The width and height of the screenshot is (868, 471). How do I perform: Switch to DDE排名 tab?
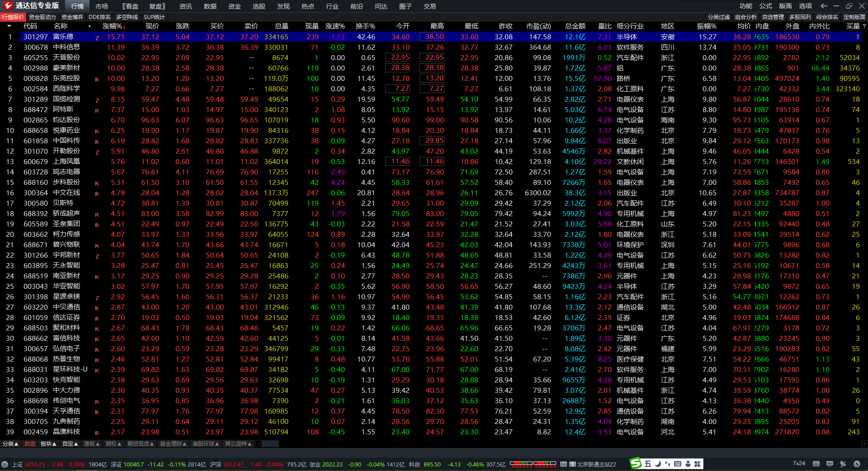click(100, 17)
